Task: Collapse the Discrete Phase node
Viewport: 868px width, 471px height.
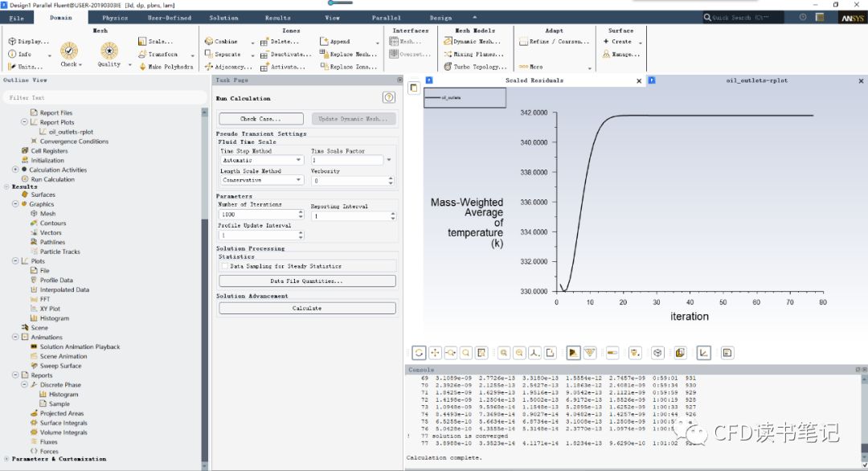Action: click(24, 385)
